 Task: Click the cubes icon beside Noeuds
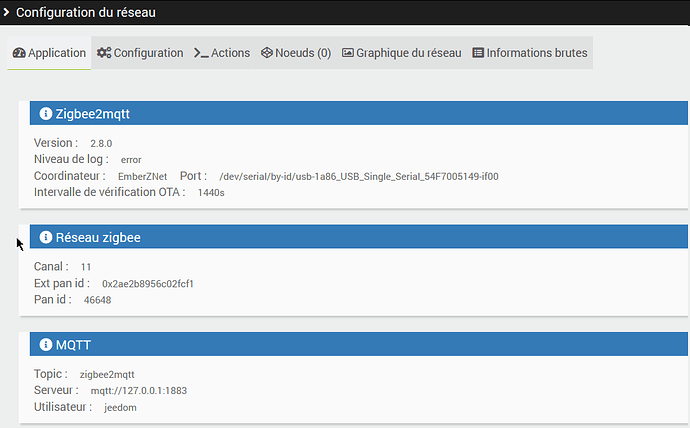(267, 53)
